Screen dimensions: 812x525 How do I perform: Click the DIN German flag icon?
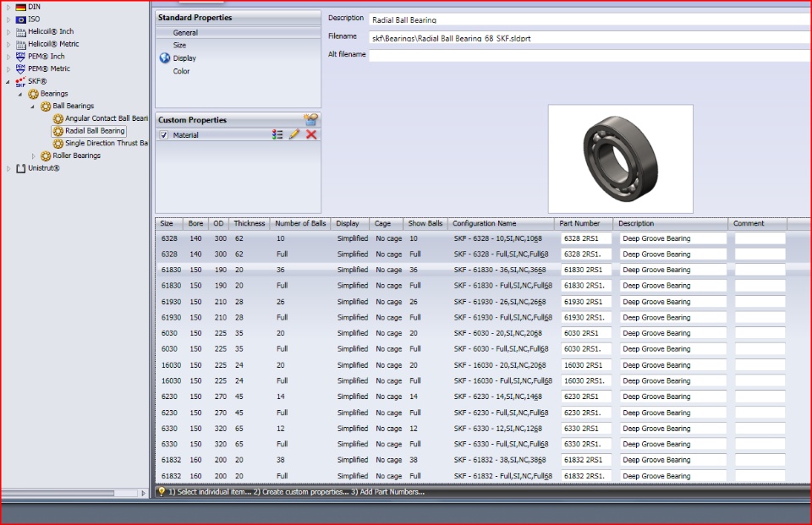click(x=20, y=7)
